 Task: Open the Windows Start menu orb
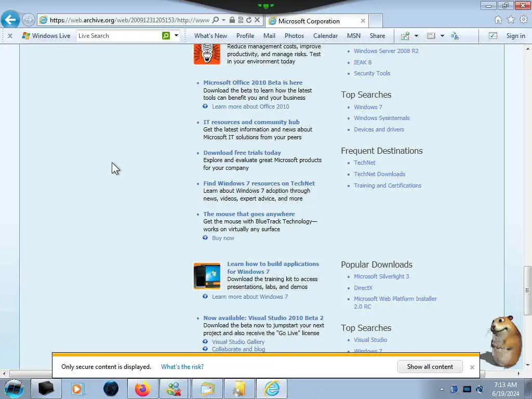point(14,389)
